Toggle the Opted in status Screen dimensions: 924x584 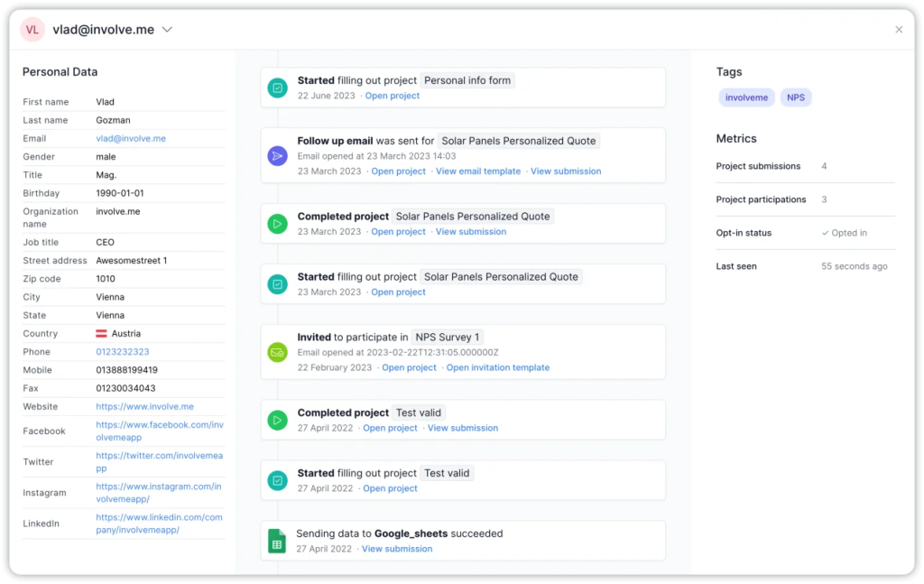click(x=844, y=232)
